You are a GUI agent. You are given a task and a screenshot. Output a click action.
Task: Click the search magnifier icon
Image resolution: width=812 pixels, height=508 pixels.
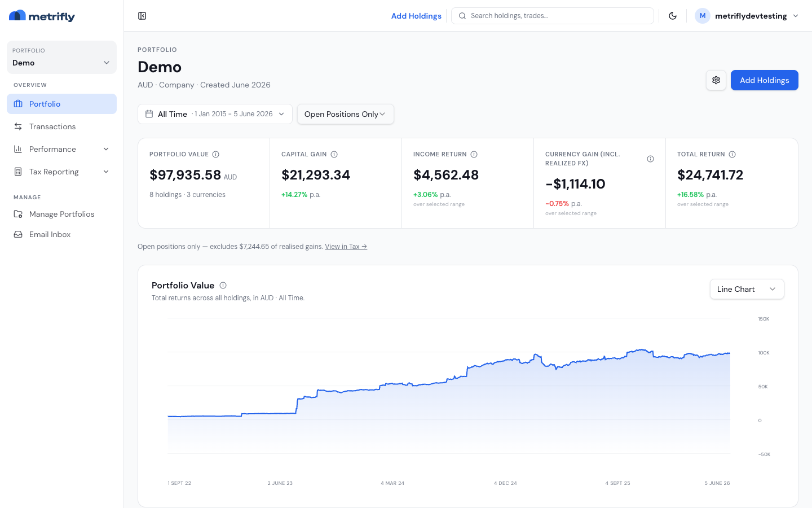coord(462,16)
